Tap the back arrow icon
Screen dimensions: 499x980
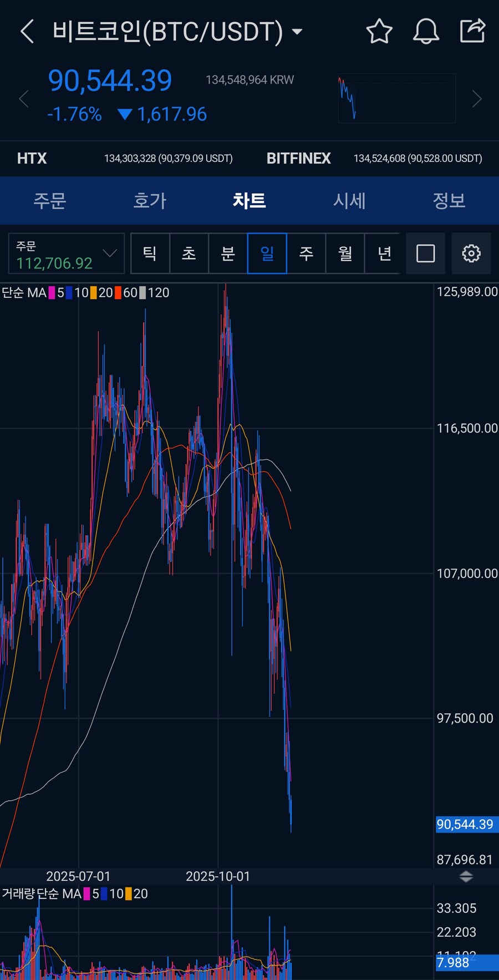coord(28,32)
